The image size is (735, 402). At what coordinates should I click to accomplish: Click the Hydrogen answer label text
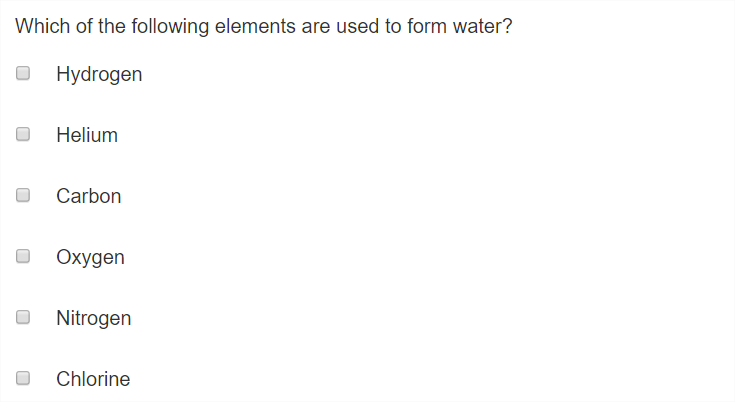(99, 74)
